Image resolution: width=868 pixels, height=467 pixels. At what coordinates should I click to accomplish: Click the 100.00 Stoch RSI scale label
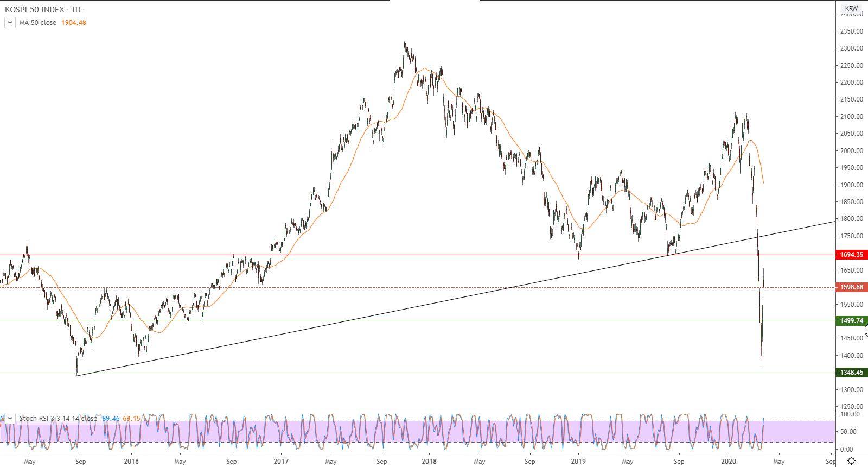pos(850,414)
